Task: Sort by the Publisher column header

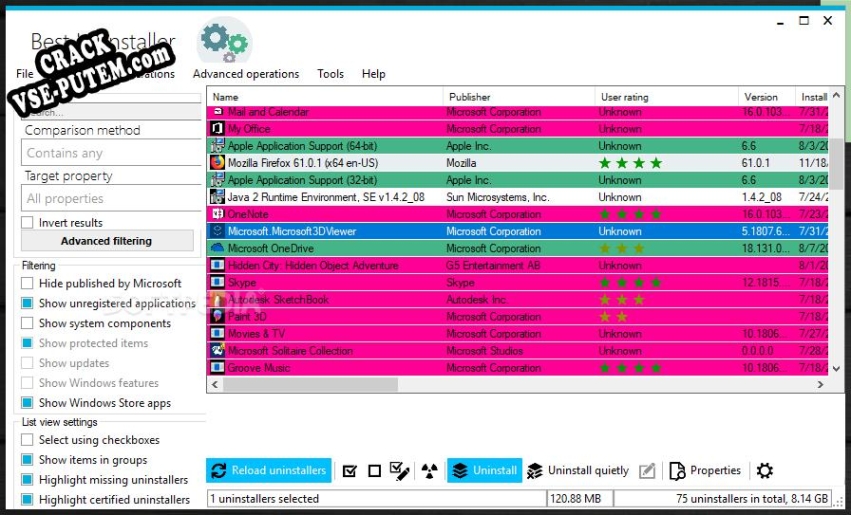Action: click(519, 97)
